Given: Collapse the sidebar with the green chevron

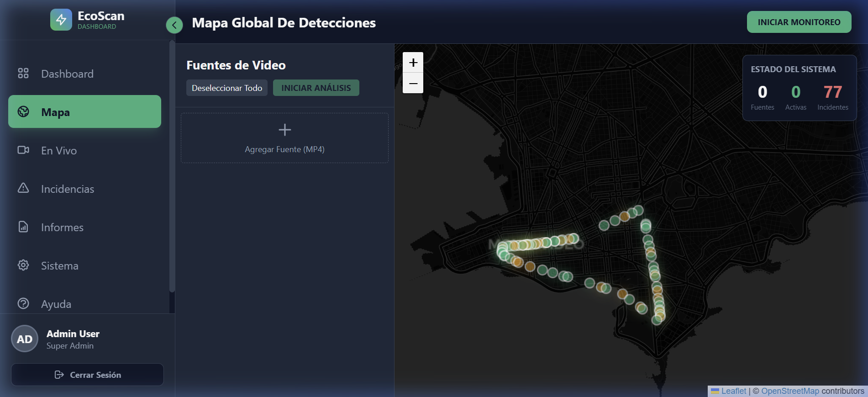Looking at the screenshot, I should 174,25.
